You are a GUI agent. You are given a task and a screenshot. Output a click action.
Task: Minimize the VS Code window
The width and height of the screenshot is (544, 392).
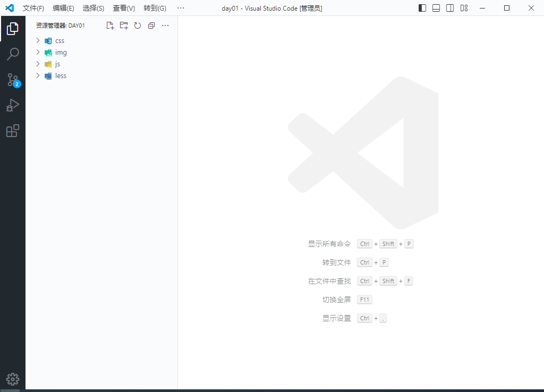(482, 8)
